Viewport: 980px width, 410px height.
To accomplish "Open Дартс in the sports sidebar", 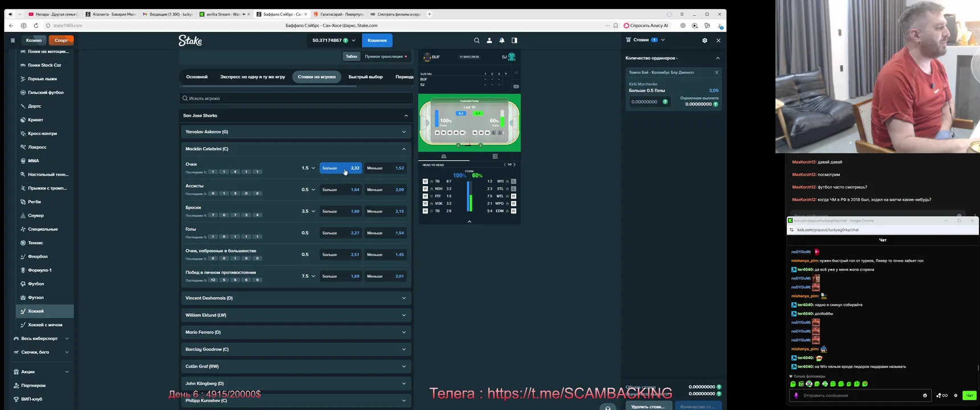I will point(45,106).
